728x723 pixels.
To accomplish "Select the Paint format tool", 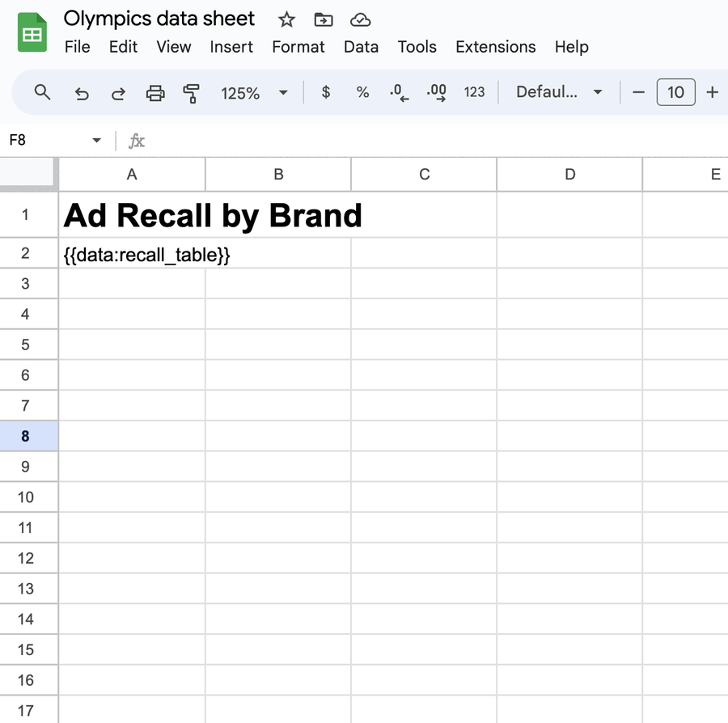I will [x=191, y=92].
